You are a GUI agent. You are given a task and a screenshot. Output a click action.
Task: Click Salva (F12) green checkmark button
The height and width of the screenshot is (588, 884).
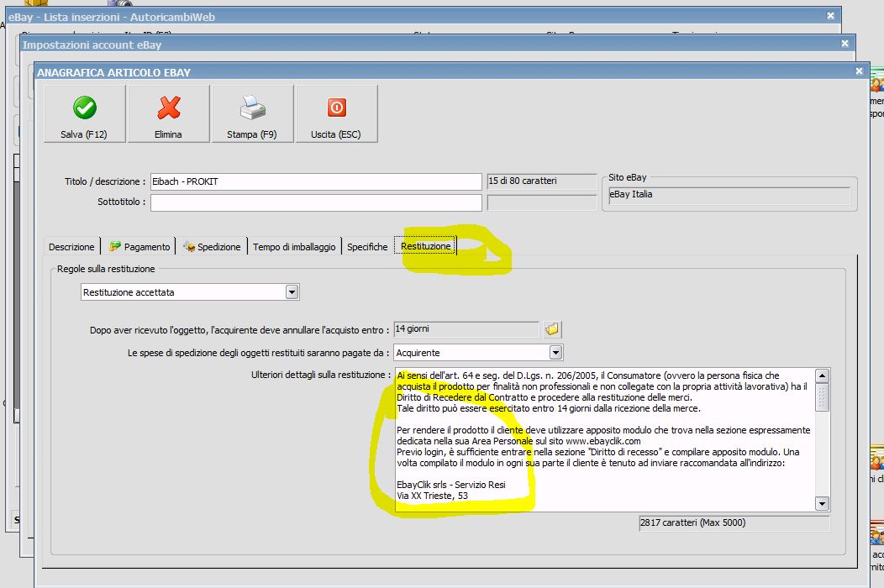coord(85,114)
